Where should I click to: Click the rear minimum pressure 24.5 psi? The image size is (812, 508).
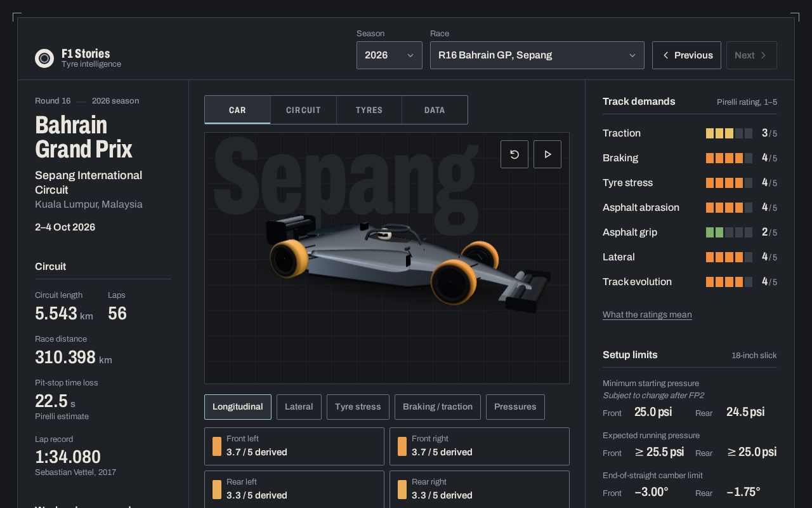pyautogui.click(x=745, y=412)
